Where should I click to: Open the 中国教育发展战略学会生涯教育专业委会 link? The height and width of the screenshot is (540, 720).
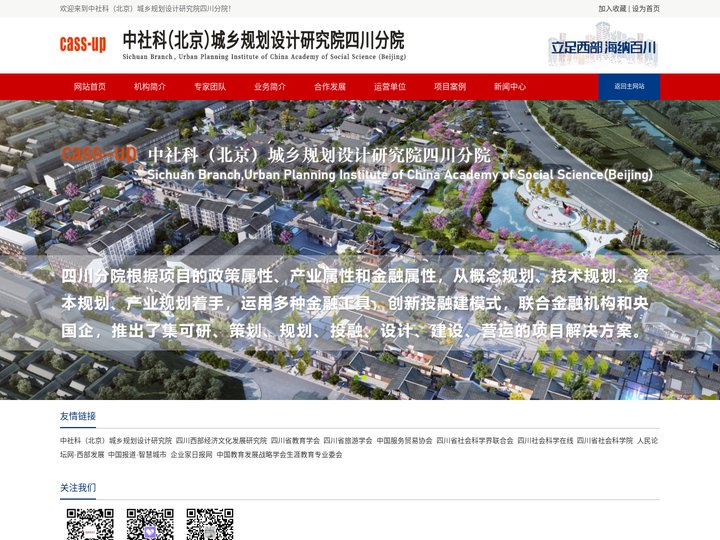(x=280, y=455)
